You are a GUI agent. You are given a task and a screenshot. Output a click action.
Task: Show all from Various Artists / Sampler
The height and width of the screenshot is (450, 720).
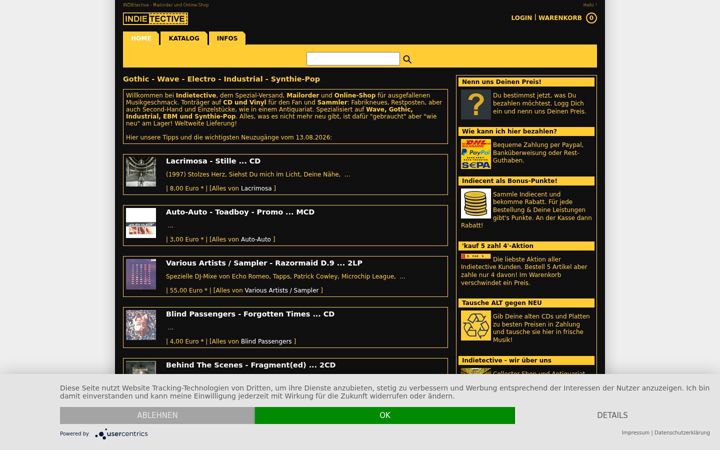tap(281, 290)
